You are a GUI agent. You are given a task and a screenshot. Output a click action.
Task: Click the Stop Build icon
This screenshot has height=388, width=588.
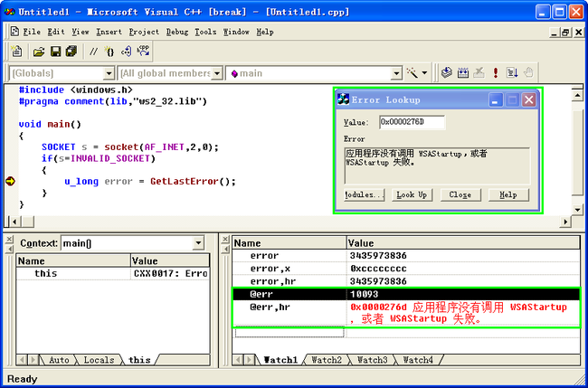[479, 72]
